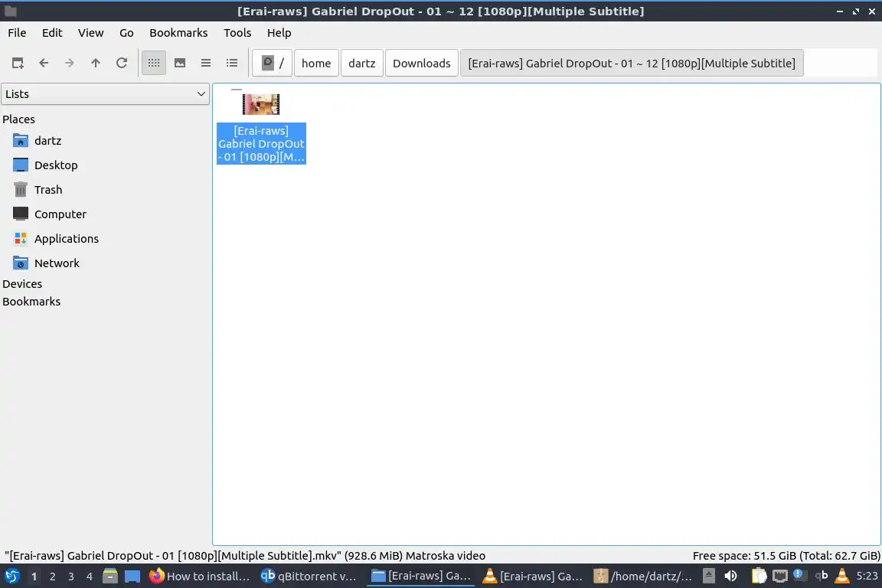
Task: Click the clipboard manager tray icon
Action: (759, 577)
